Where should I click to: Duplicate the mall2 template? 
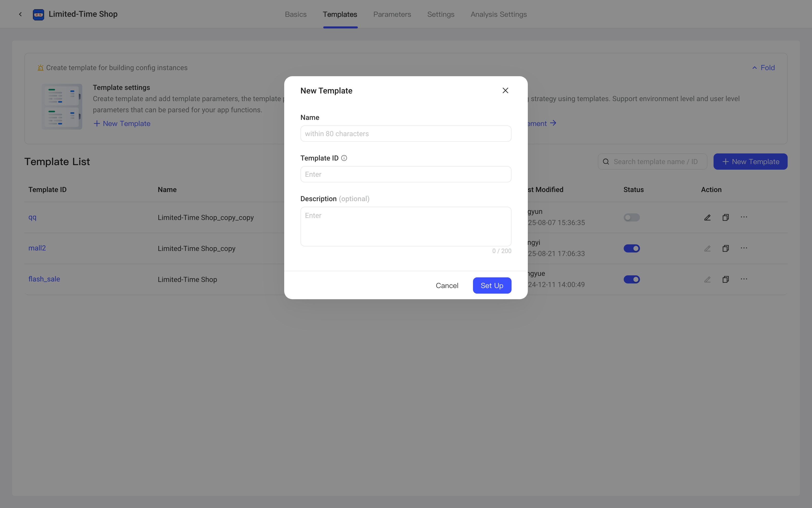pyautogui.click(x=725, y=248)
